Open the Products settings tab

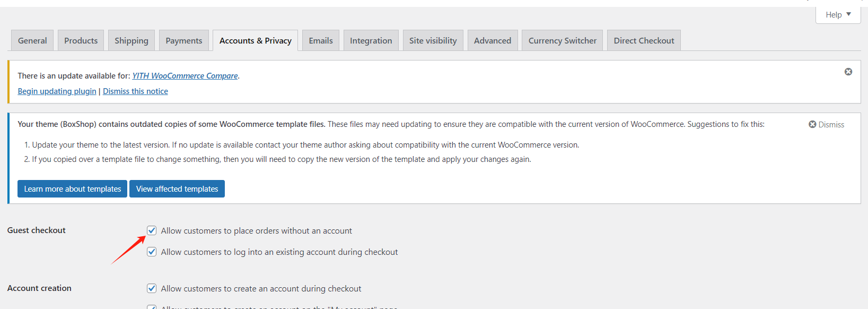(x=81, y=40)
